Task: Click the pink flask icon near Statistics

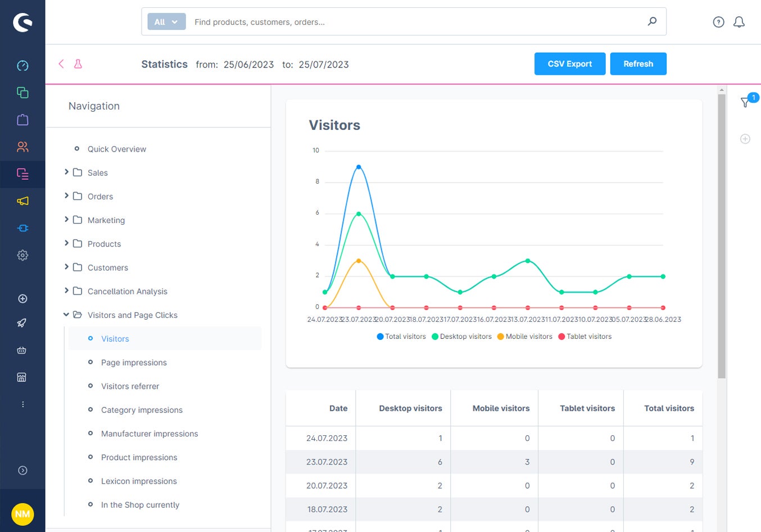Action: click(x=78, y=64)
